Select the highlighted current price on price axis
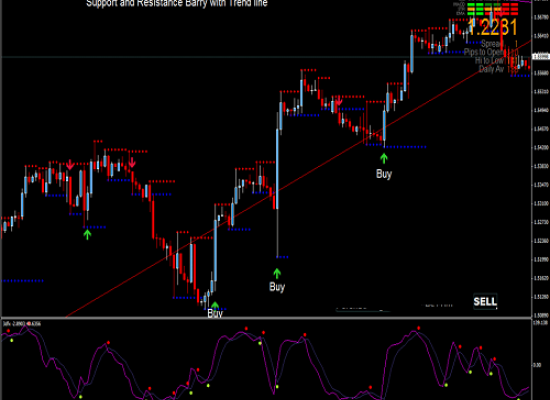Screen dimensions: 550x400 [541, 56]
